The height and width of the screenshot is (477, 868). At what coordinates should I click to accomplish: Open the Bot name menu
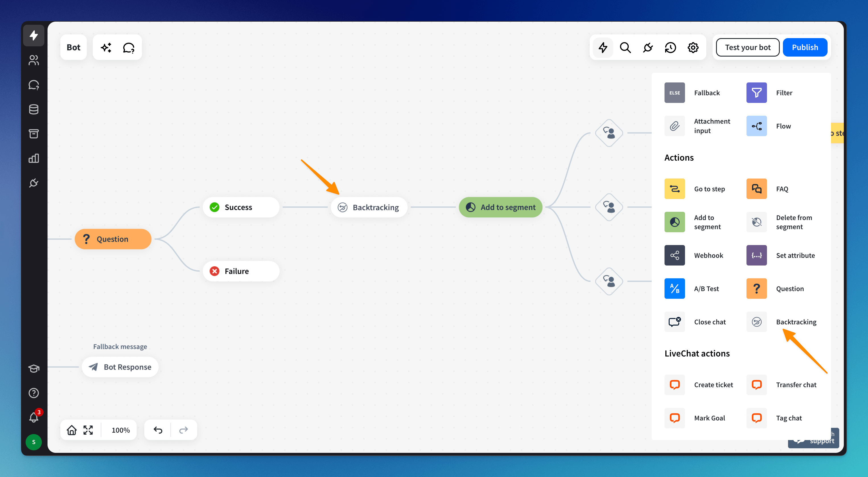[73, 47]
